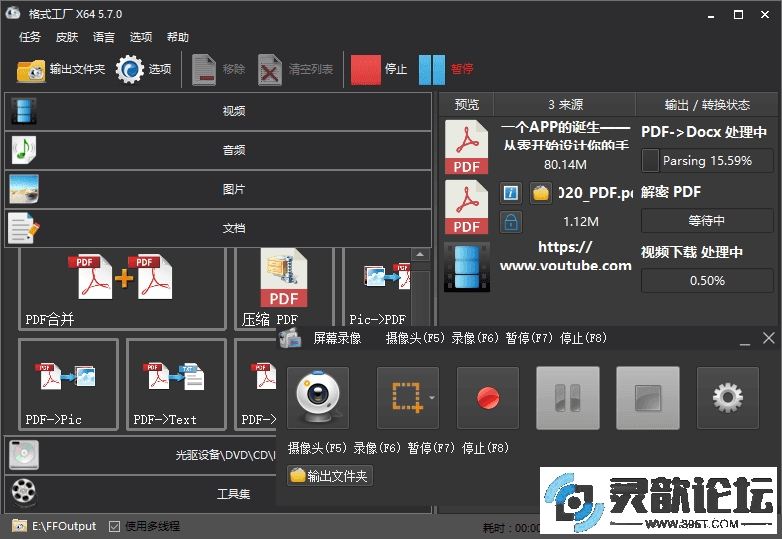The width and height of the screenshot is (782, 539).
Task: Click the E:\FFOutput output path
Action: tap(64, 526)
